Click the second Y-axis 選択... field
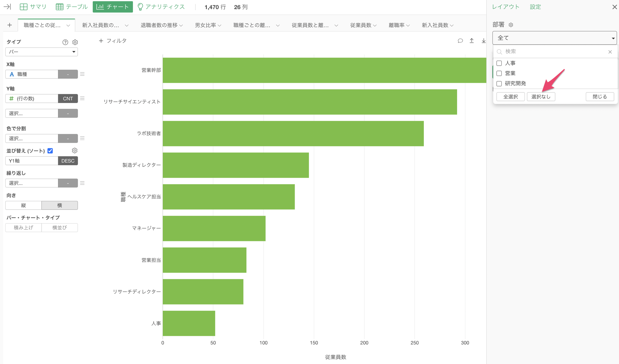 [x=32, y=113]
